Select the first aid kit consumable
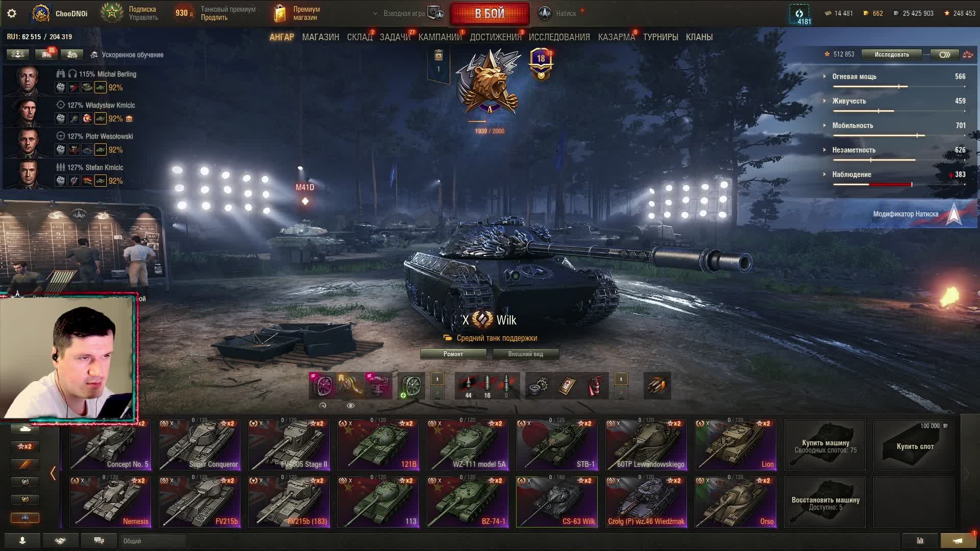Viewport: 980px width, 551px height. tap(567, 386)
